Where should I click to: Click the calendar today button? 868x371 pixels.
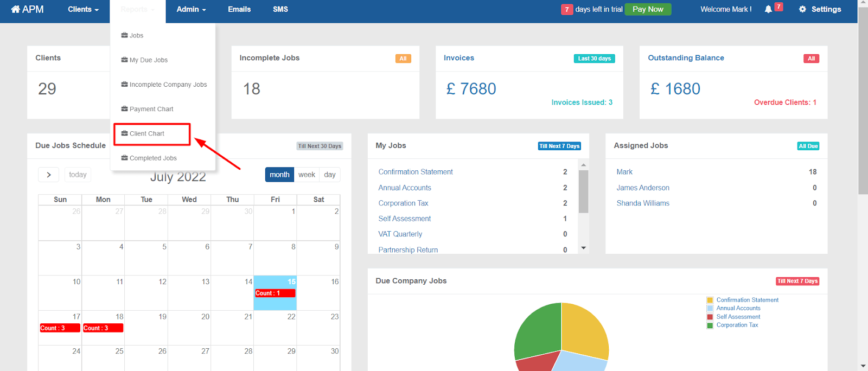(78, 175)
